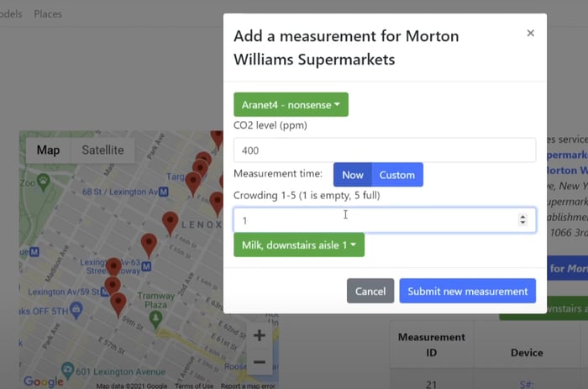Select Custom measurement time
The height and width of the screenshot is (389, 588).
click(397, 175)
